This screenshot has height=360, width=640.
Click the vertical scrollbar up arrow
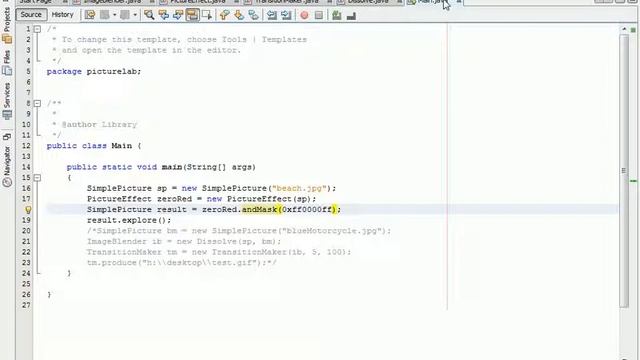point(624,29)
